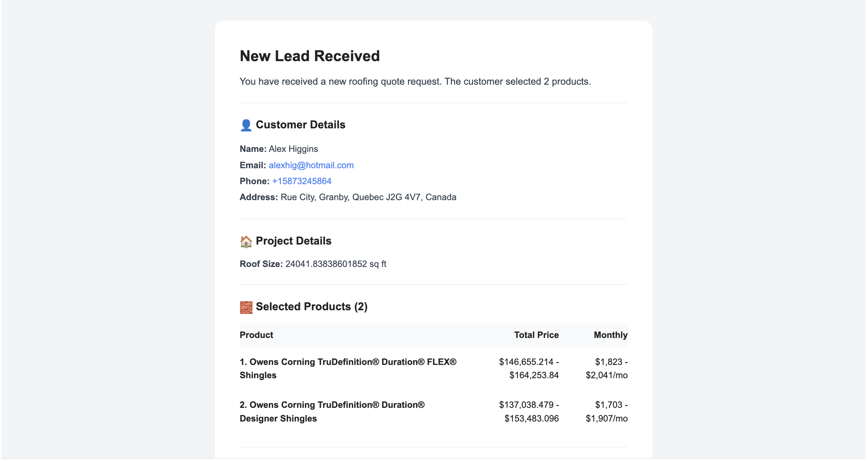Image resolution: width=868 pixels, height=461 pixels.
Task: Select the customer name Alex Higgins
Action: pyautogui.click(x=293, y=149)
